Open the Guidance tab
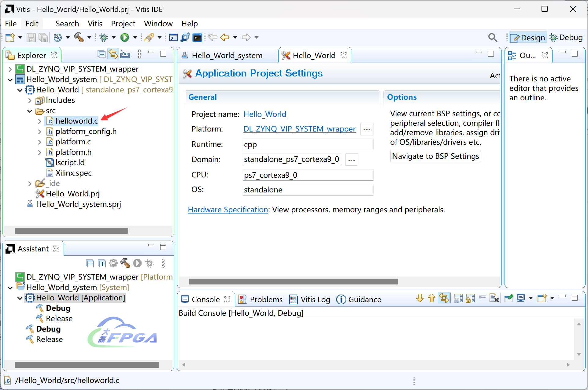 click(x=359, y=299)
